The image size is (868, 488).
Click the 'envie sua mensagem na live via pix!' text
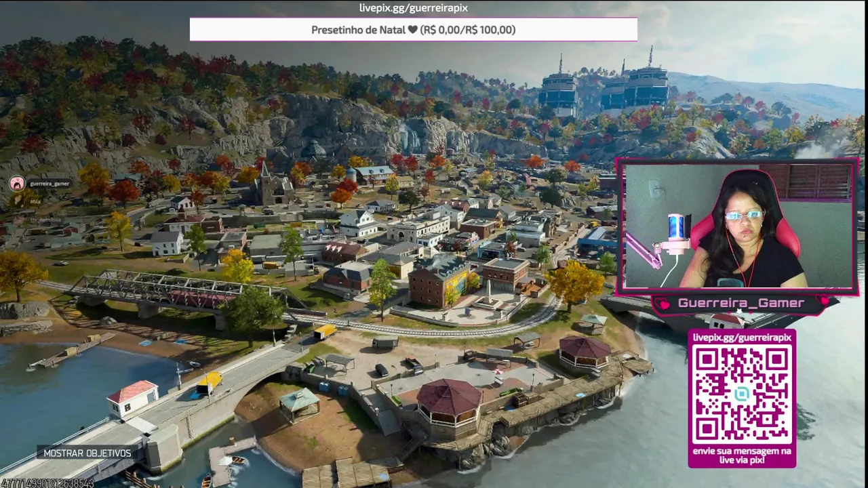coord(742,455)
